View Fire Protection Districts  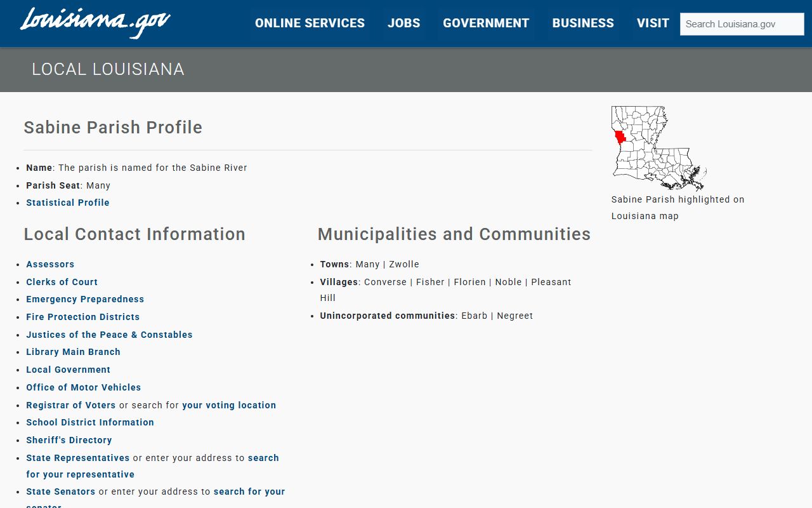82,317
